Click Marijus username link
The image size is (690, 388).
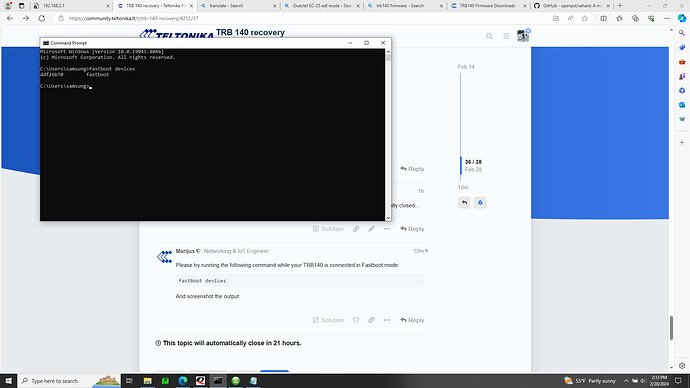(185, 251)
